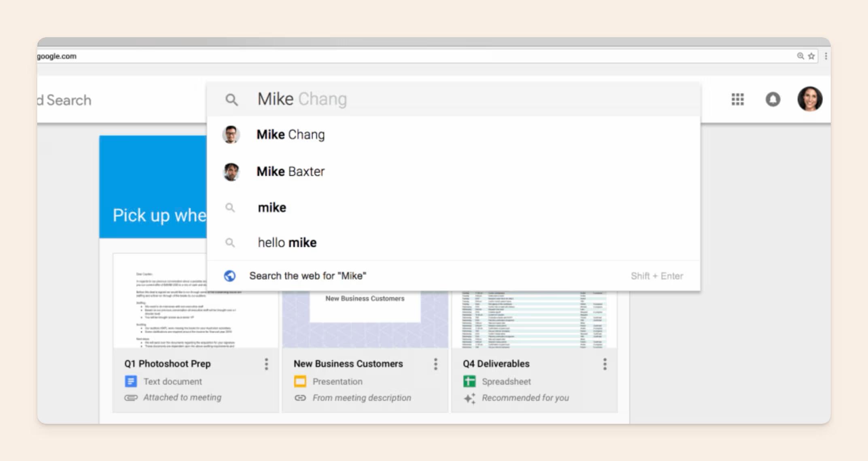Click the blue Text document icon
868x461 pixels.
point(131,381)
